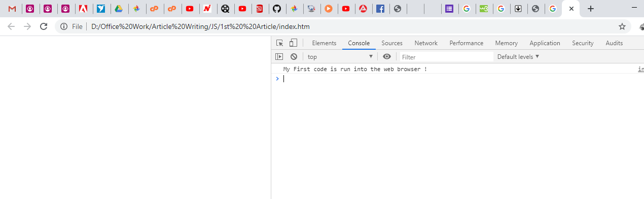Create a live expression with the eye icon
Image resolution: width=644 pixels, height=199 pixels.
point(387,57)
